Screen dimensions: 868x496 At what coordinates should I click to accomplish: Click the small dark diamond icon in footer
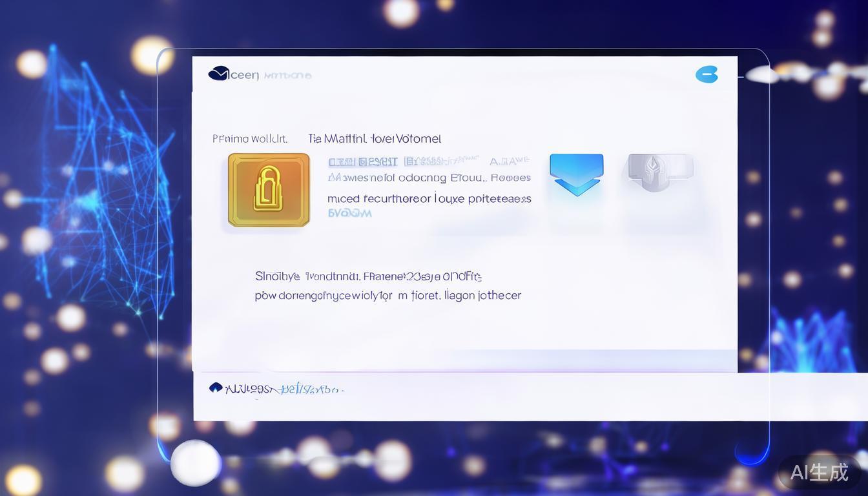point(216,387)
